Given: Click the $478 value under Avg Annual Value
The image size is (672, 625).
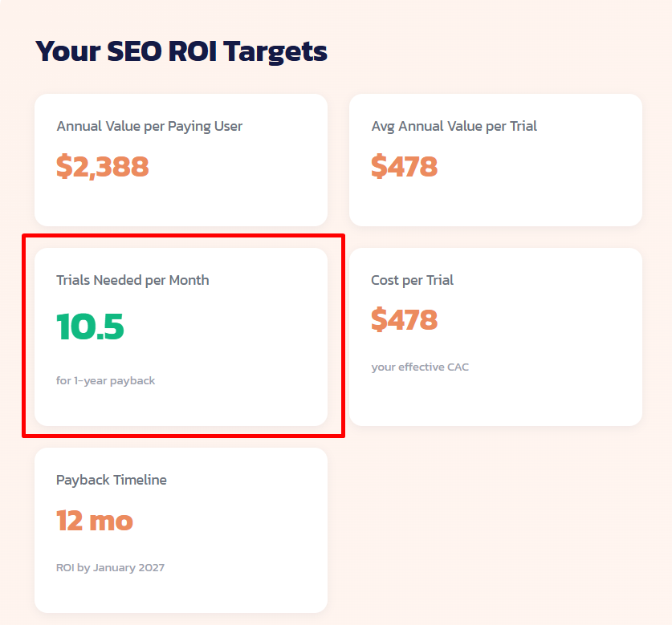Looking at the screenshot, I should [405, 167].
